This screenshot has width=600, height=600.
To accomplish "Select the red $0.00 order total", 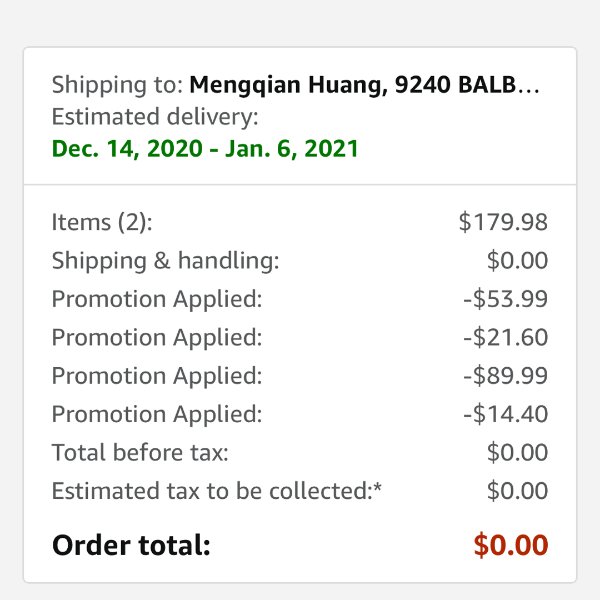I will (511, 545).
